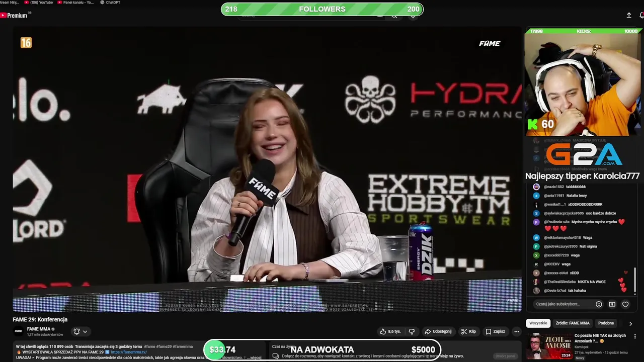This screenshot has height=362, width=644.
Task: Click the @nazix1552 chat avatar
Action: pos(536,187)
